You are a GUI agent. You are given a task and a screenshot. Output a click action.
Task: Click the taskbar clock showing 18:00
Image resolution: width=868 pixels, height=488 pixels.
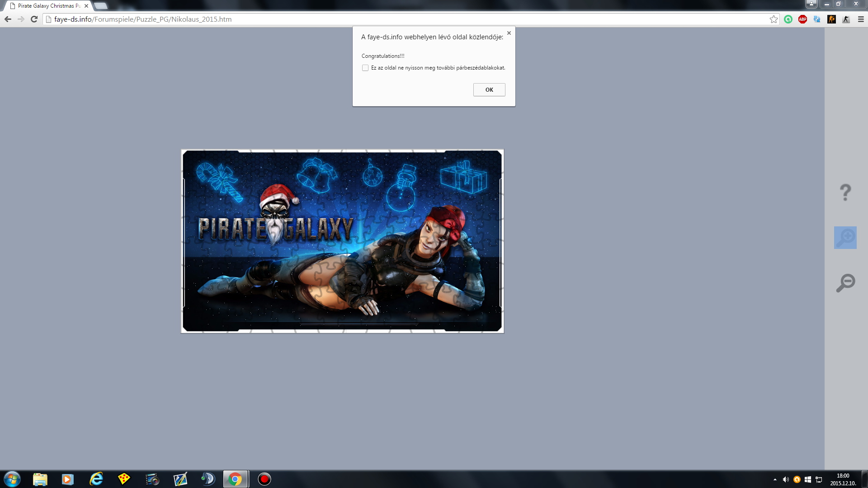click(x=843, y=479)
